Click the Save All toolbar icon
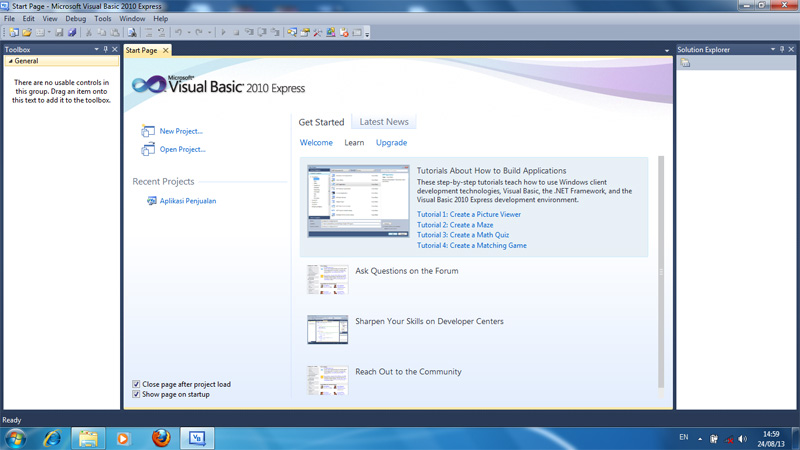Viewport: 800px width, 450px height. click(x=72, y=33)
